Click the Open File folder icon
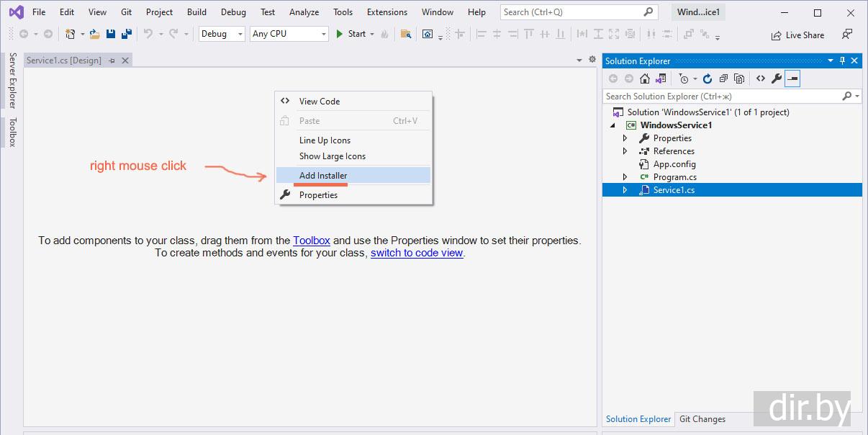Viewport: 868px width, 435px height. coord(94,34)
